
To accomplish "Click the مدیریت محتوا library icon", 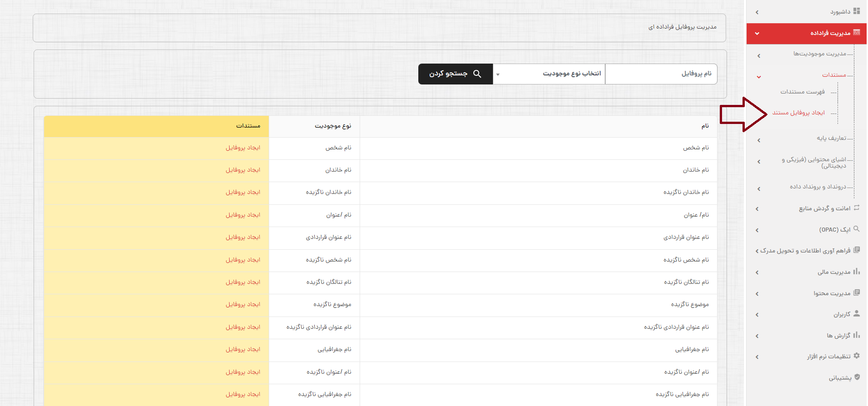I will (x=857, y=292).
